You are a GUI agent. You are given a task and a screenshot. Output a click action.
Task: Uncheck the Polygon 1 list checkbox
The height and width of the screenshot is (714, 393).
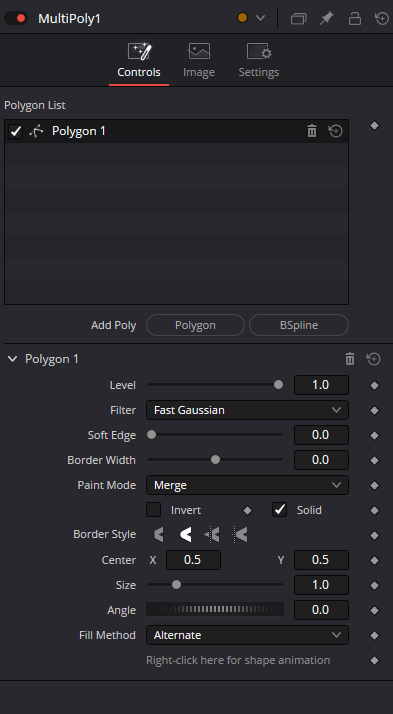(15, 132)
